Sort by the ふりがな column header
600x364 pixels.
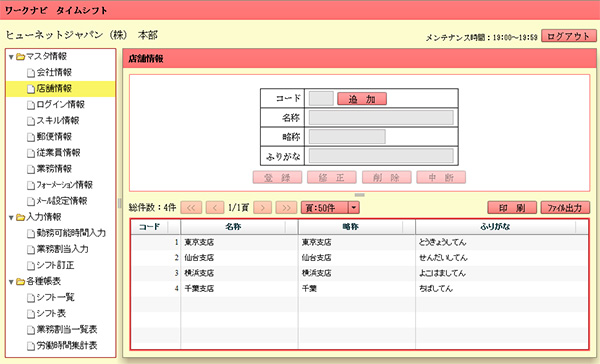pyautogui.click(x=502, y=227)
